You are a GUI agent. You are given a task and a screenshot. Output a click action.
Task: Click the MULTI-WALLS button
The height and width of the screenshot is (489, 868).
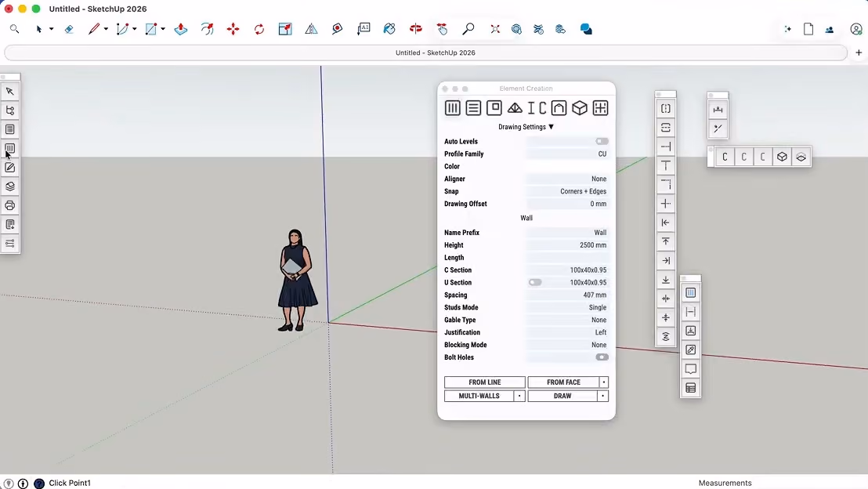(x=479, y=396)
